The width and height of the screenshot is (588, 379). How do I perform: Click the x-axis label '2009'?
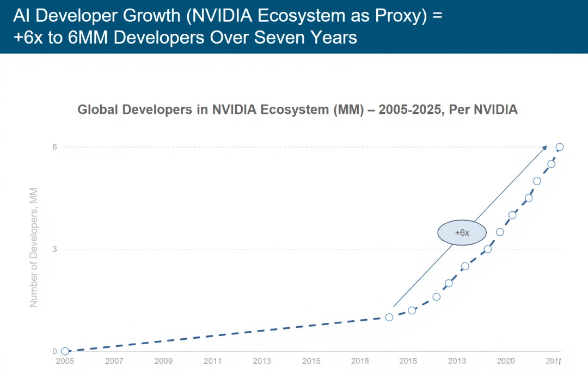tap(163, 361)
